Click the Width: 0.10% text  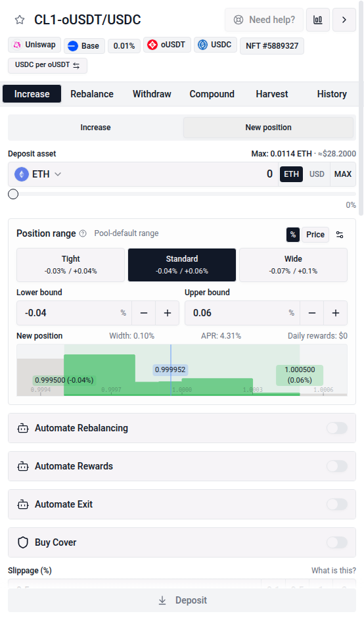131,336
